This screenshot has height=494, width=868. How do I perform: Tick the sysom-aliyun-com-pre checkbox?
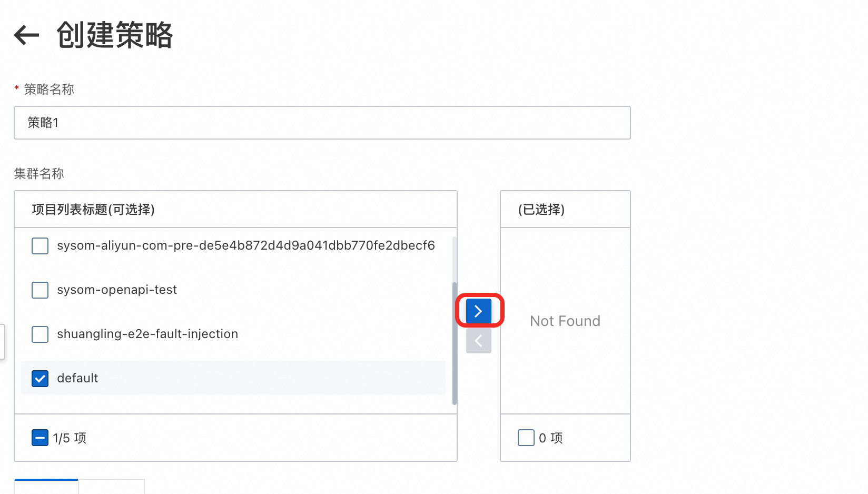click(40, 246)
